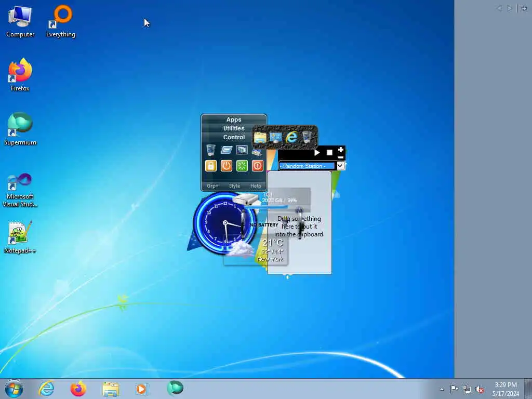Open the Windows Start menu
Viewport: 532px width, 399px height.
14,389
